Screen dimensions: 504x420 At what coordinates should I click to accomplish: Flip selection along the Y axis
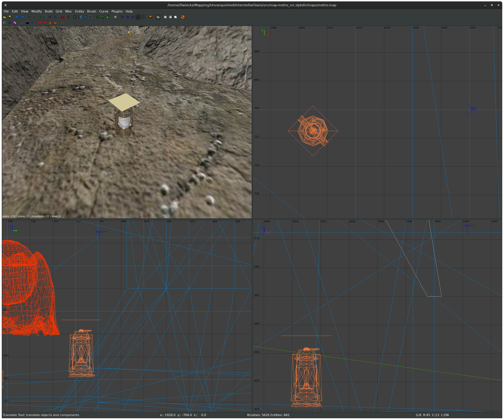(x=40, y=17)
